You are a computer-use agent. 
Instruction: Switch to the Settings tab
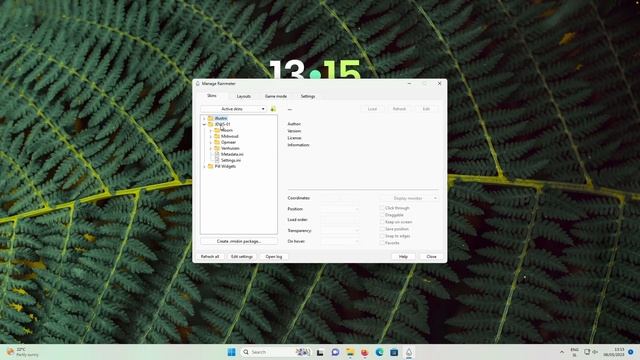pyautogui.click(x=308, y=96)
